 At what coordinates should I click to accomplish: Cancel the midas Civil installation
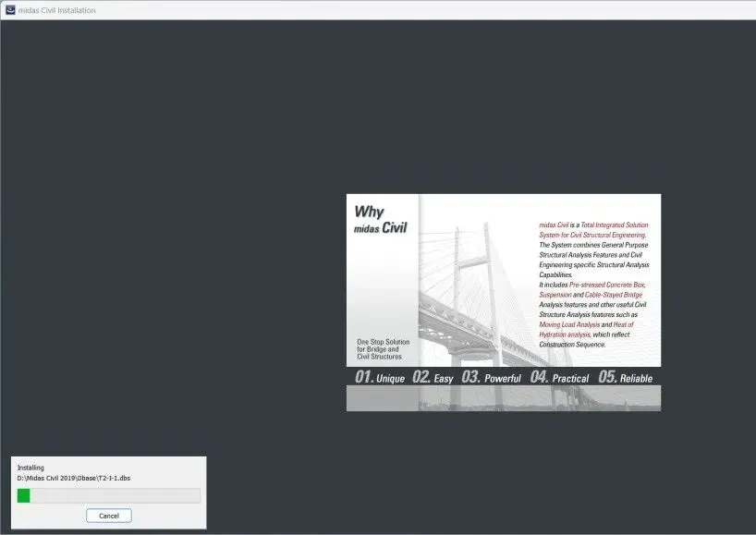pos(109,516)
